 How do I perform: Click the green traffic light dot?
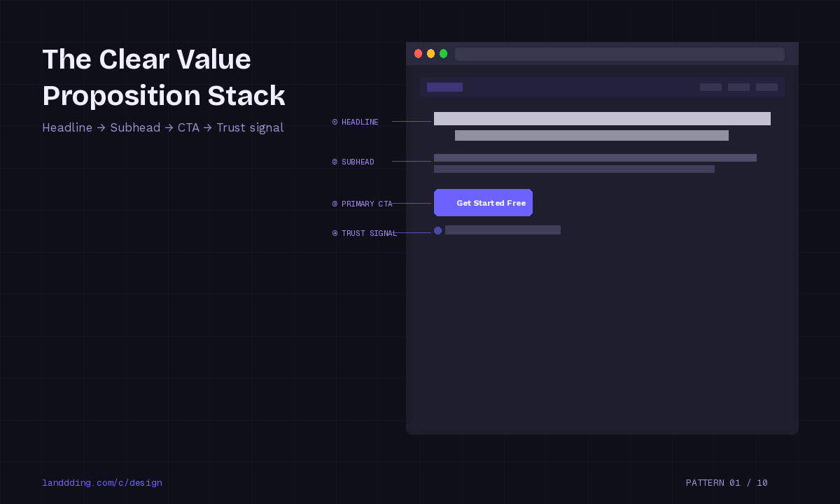pyautogui.click(x=443, y=53)
